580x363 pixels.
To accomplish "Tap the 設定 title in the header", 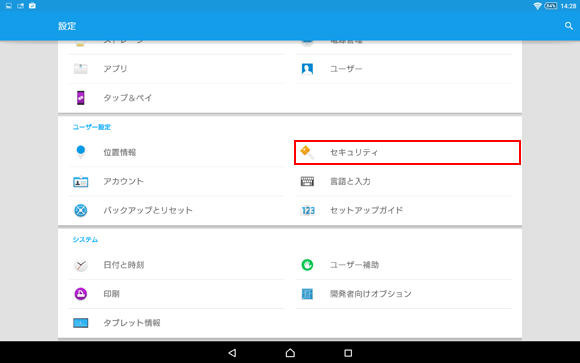I will pos(67,26).
